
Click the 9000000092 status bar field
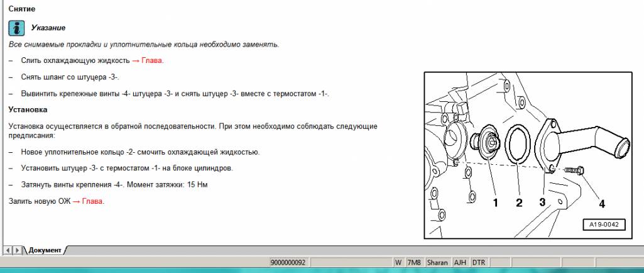[287, 262]
